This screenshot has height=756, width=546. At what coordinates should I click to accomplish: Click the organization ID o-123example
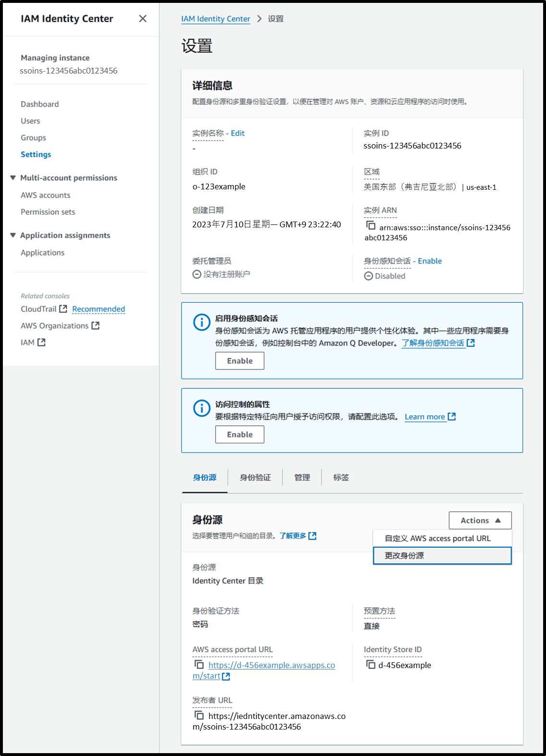point(219,186)
